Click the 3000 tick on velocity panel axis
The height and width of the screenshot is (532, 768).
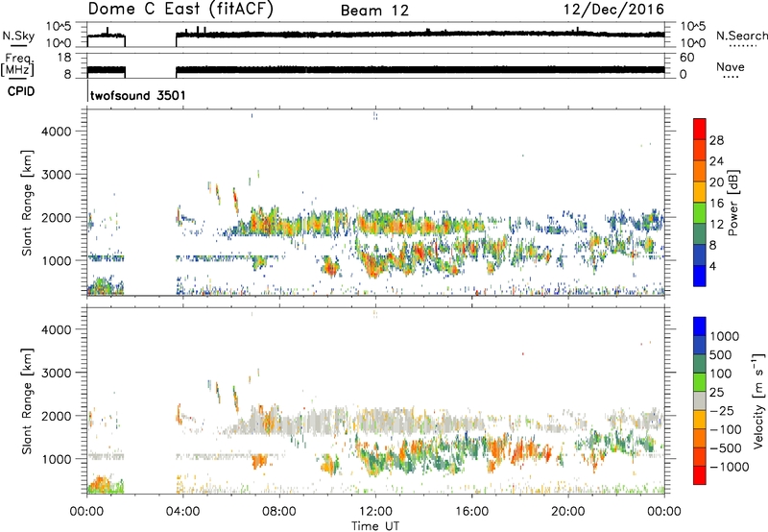pyautogui.click(x=56, y=373)
